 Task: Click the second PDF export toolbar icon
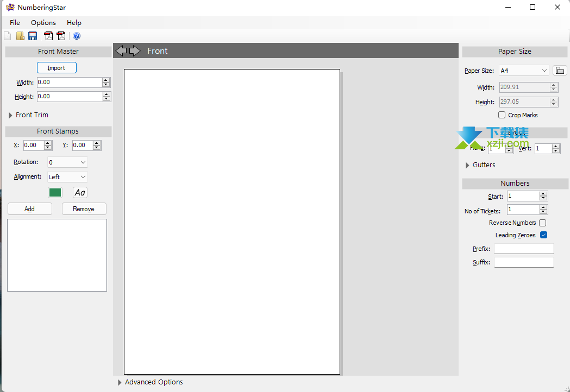click(61, 36)
